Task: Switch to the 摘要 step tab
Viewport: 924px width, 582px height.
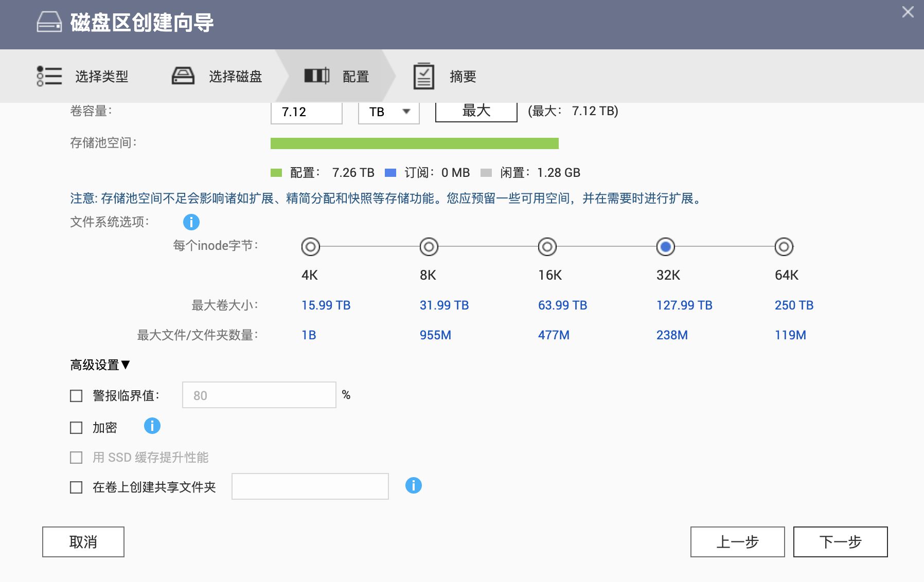Action: point(462,77)
